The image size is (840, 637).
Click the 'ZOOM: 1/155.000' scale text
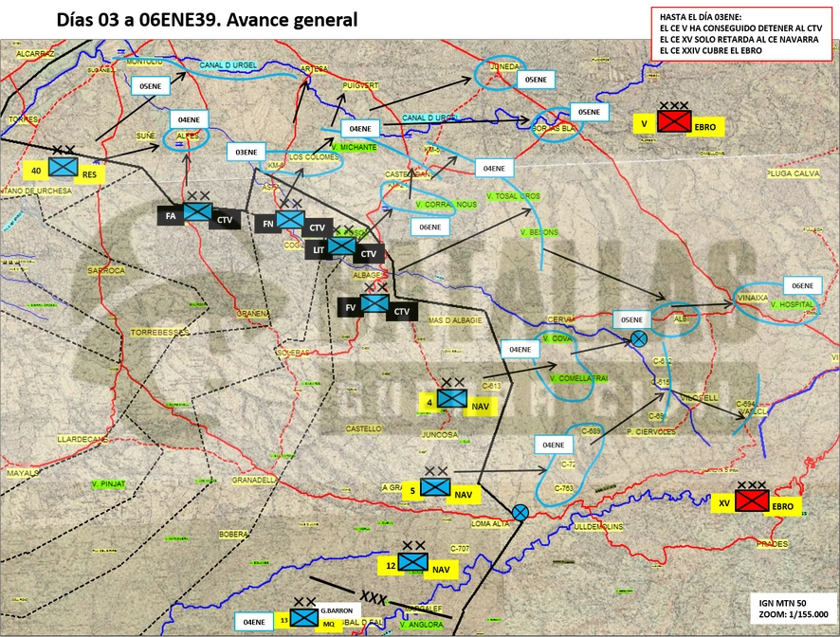pos(793,614)
